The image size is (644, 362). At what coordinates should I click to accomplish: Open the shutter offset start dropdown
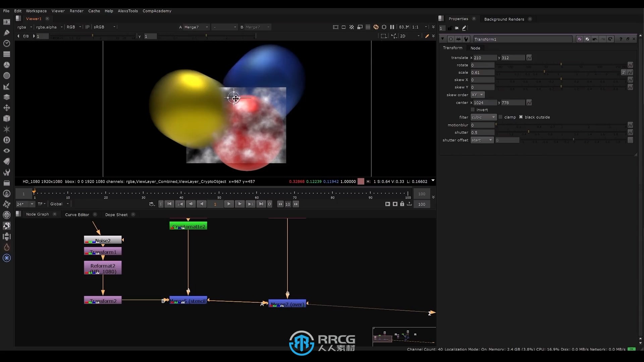click(x=482, y=140)
